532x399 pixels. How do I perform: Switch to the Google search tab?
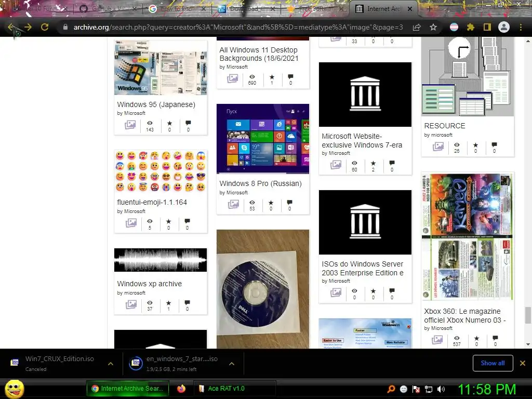coord(177,9)
